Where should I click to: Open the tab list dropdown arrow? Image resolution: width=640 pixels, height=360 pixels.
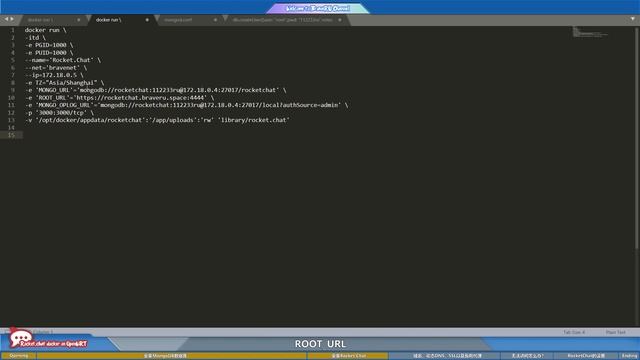(633, 19)
